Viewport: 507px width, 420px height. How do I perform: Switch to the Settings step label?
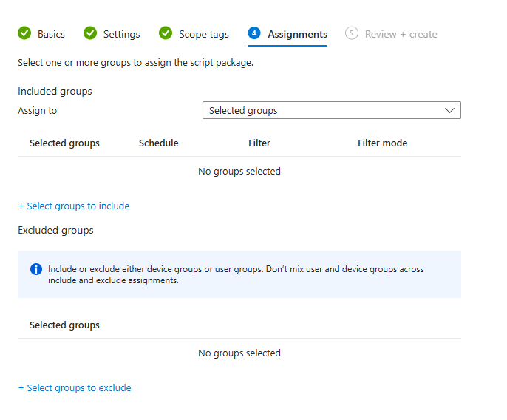point(121,34)
